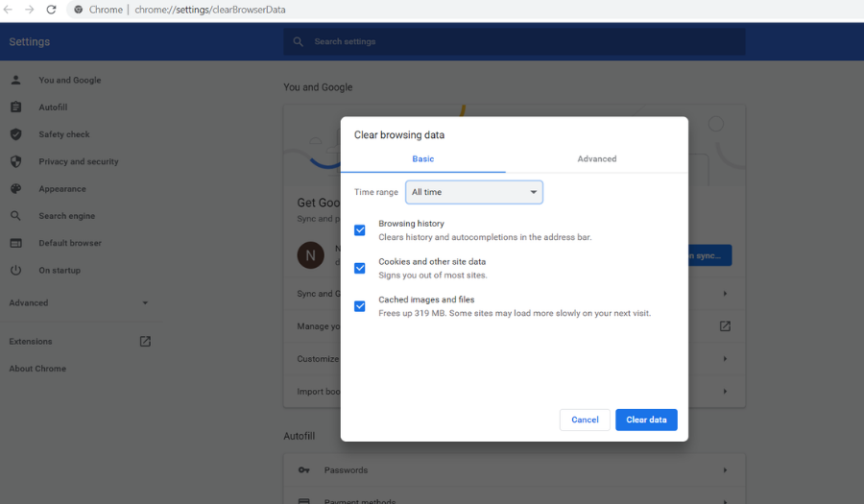Click the Passwords row label
This screenshot has height=504, width=864.
pos(346,469)
